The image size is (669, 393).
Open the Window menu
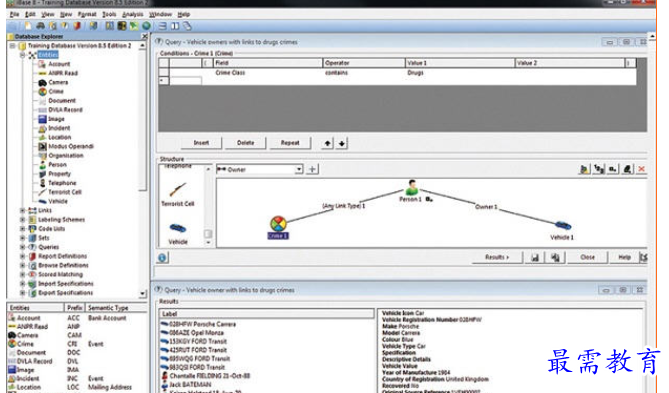160,14
